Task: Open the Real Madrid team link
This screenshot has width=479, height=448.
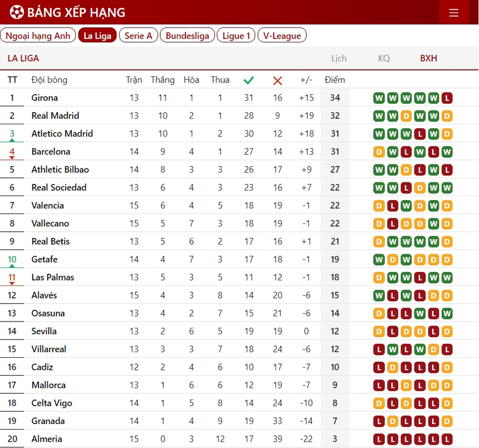Action: pos(55,116)
